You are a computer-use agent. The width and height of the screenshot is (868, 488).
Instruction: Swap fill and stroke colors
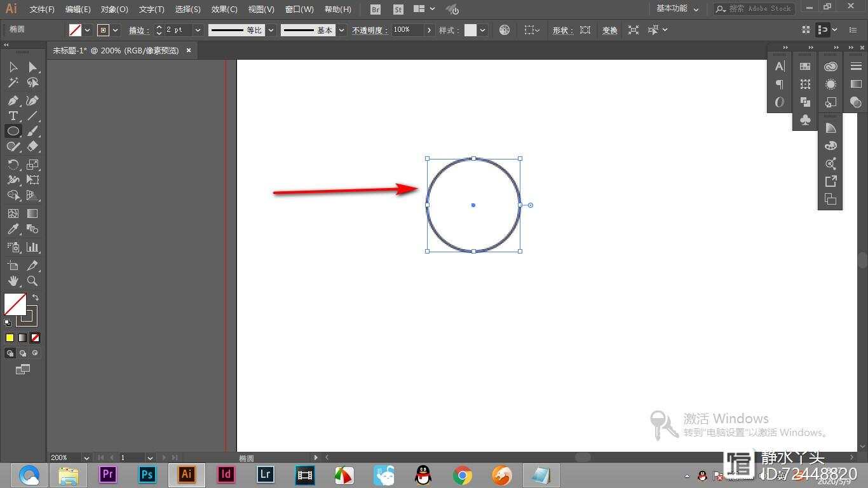[x=36, y=297]
